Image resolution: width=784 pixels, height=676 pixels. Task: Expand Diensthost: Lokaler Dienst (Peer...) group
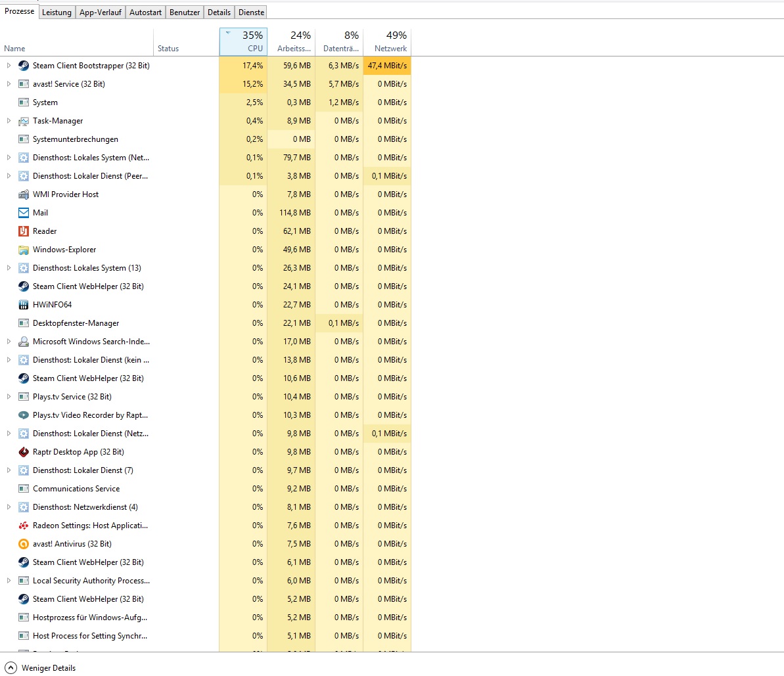[9, 176]
